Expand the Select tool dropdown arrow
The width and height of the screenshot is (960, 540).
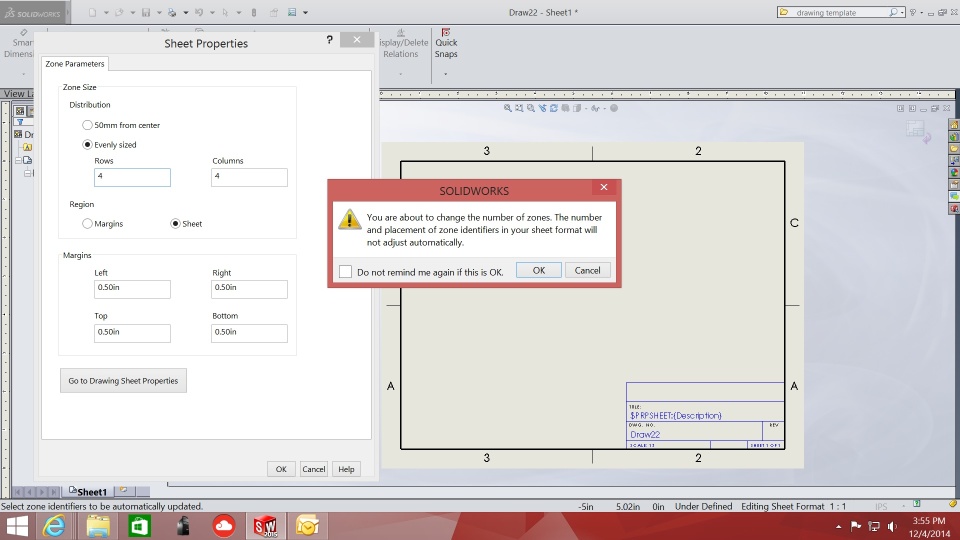tap(239, 13)
